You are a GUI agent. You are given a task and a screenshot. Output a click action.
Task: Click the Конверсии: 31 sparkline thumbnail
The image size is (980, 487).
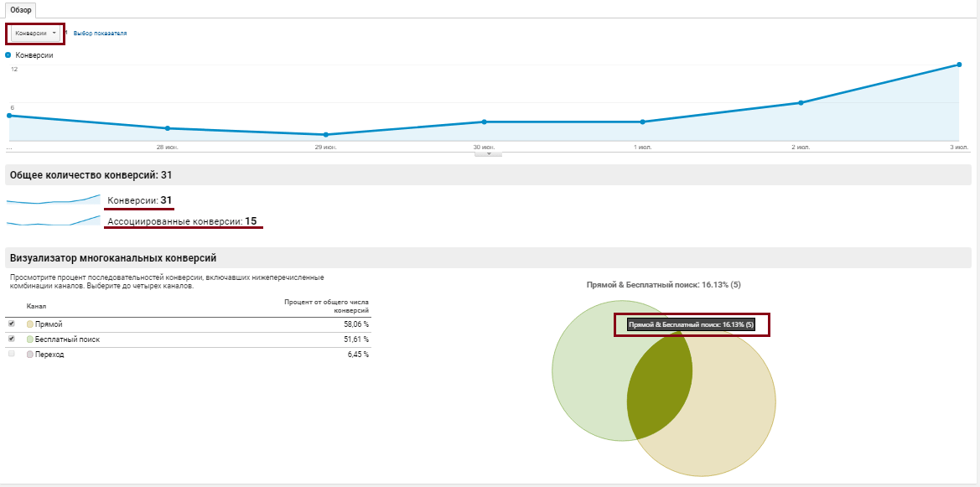point(54,199)
